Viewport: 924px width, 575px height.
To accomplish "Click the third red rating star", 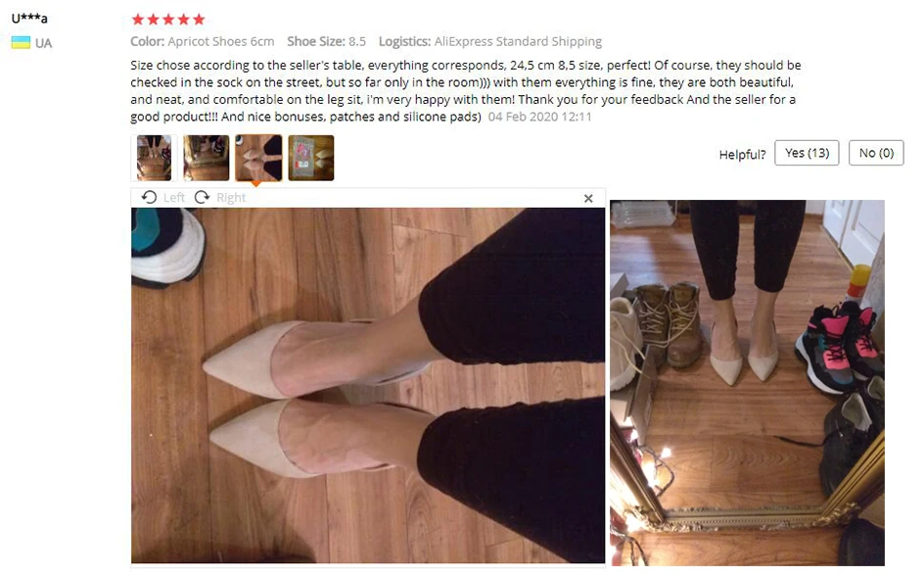I will (x=168, y=20).
